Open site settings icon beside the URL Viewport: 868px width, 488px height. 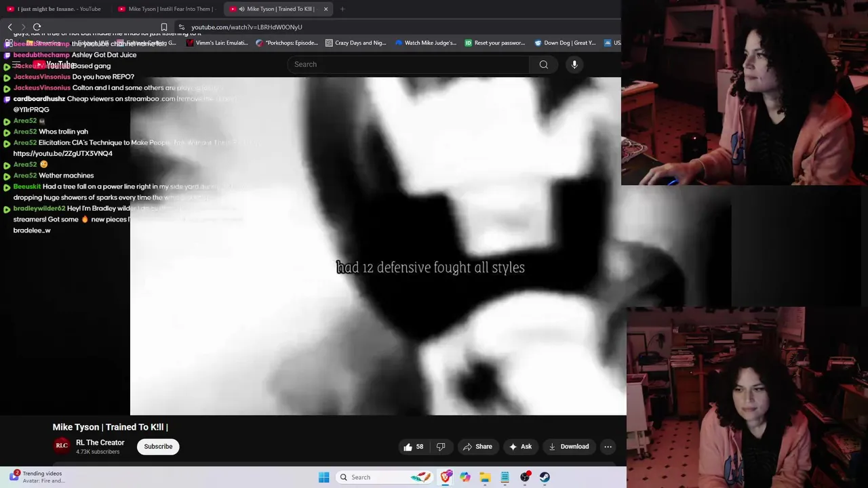tap(182, 27)
